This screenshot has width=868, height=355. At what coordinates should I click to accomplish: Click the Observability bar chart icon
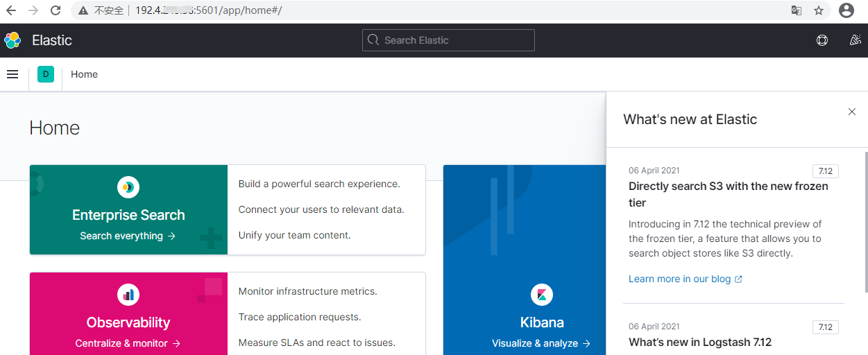(x=128, y=295)
